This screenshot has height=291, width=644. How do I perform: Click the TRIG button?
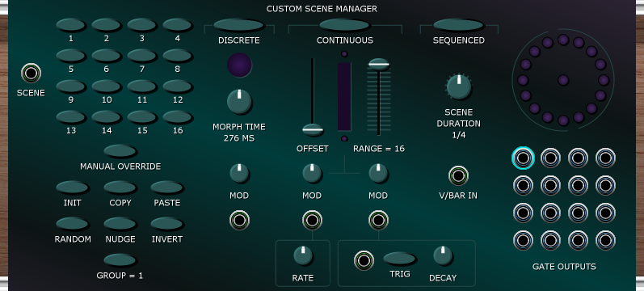[x=400, y=259]
